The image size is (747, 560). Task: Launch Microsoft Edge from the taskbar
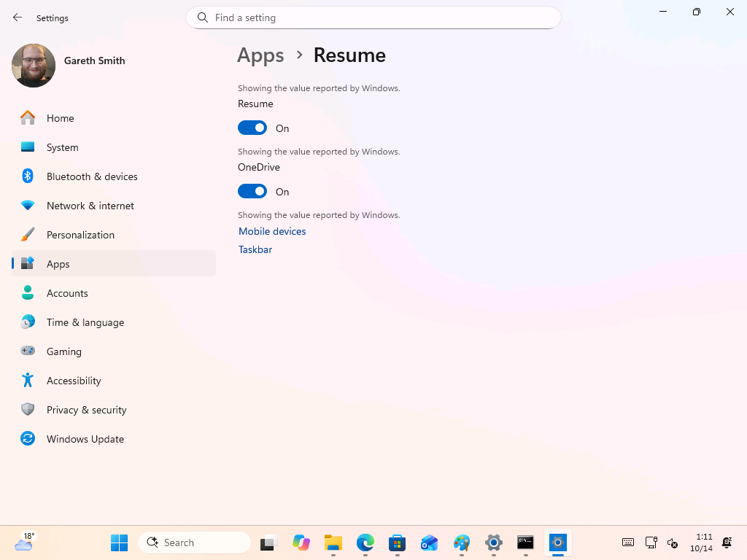pos(365,542)
